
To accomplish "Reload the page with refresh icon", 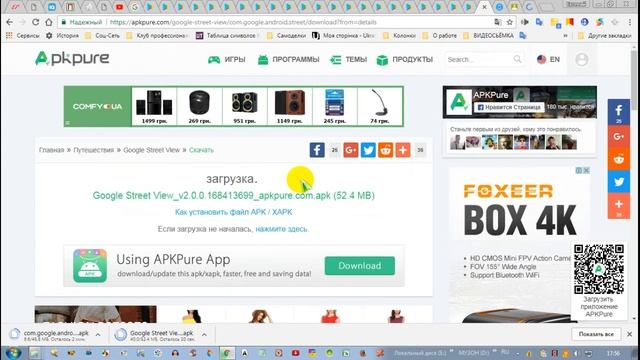I will (x=36, y=22).
